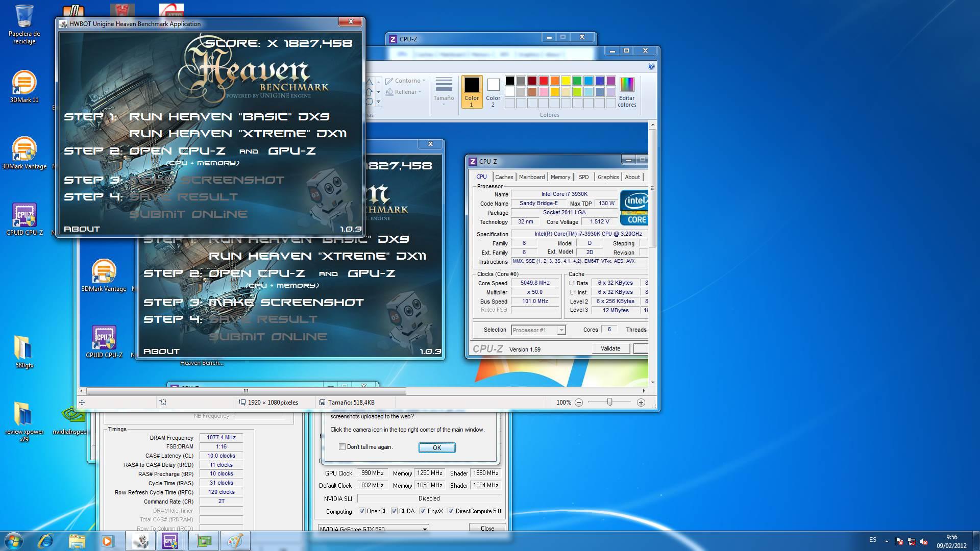
Task: Click OK in the GPU-Z dialog
Action: (x=437, y=447)
